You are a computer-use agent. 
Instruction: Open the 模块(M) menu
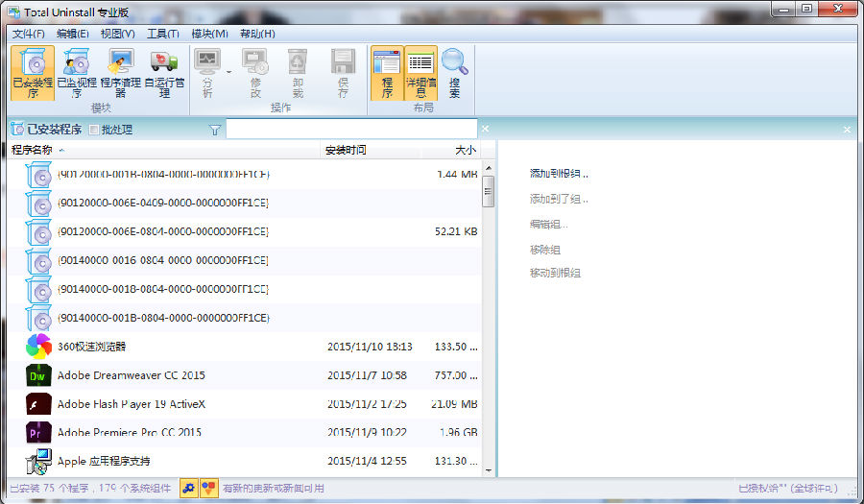coord(209,34)
